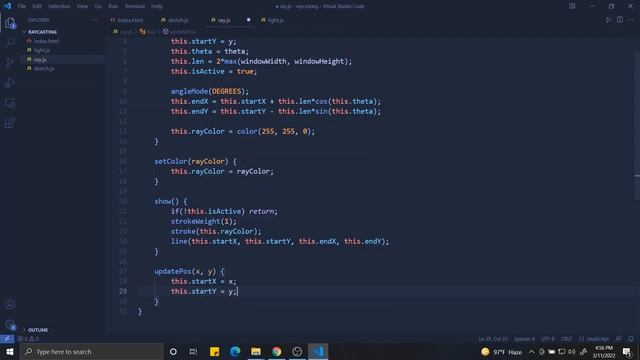Change end of line sequence CRLF
This screenshot has width=640, height=360.
[x=566, y=339]
